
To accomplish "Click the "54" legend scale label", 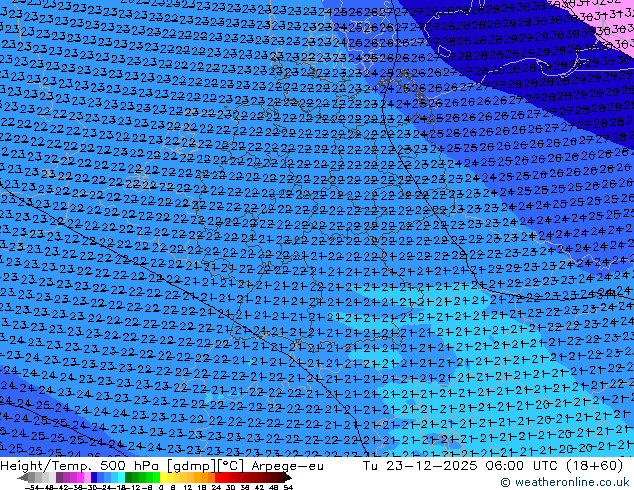I will click(x=288, y=488).
